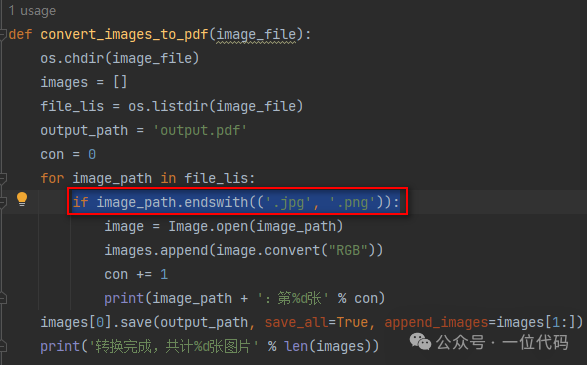
Task: Collapse the if statement fold marker
Action: point(3,203)
